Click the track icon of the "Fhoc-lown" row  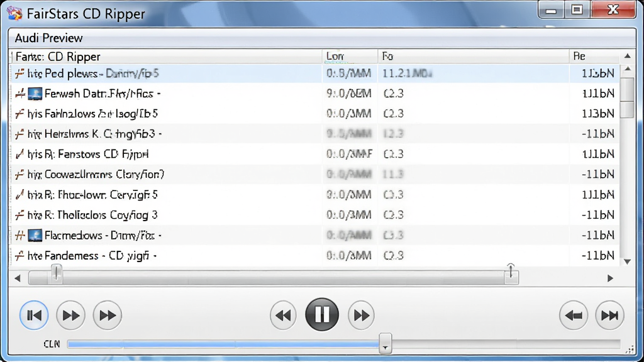(19, 195)
